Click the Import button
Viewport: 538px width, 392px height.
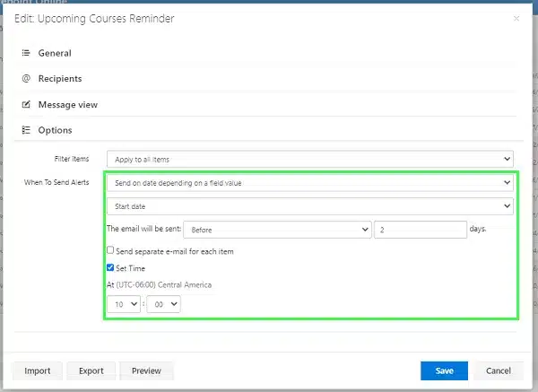38,370
